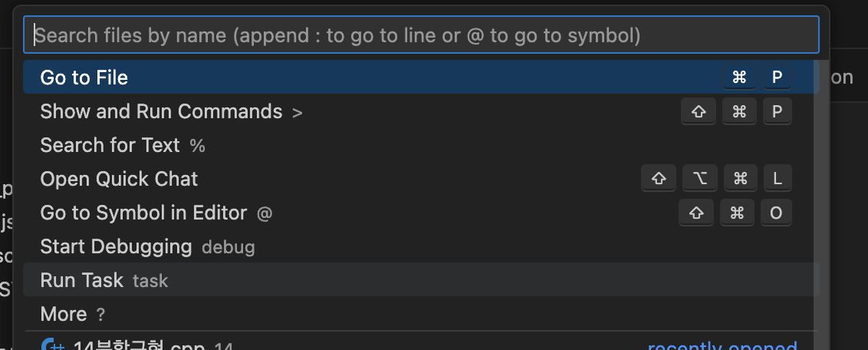This screenshot has height=350, width=868.
Task: Click the O key badge on Go to Symbol row
Action: click(776, 213)
